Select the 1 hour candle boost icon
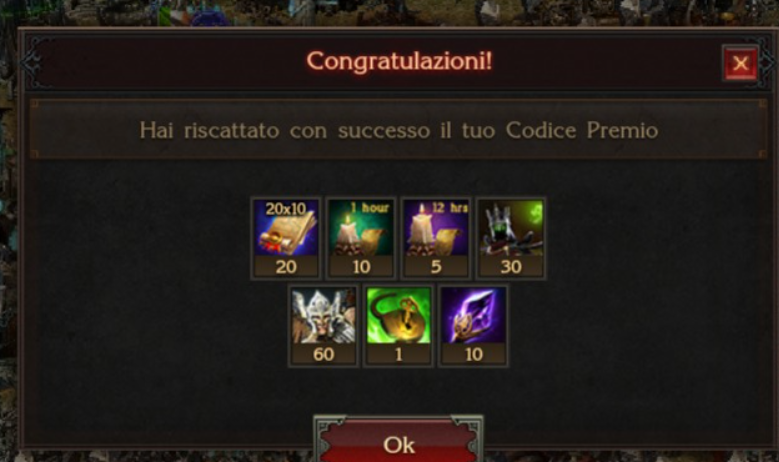Screen dimensions: 779x462 click(361, 228)
